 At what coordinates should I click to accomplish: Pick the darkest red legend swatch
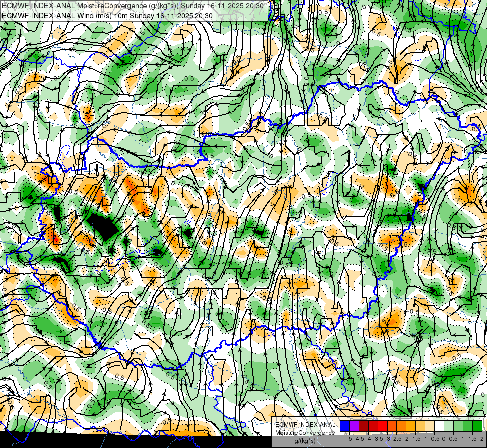pos(364,426)
